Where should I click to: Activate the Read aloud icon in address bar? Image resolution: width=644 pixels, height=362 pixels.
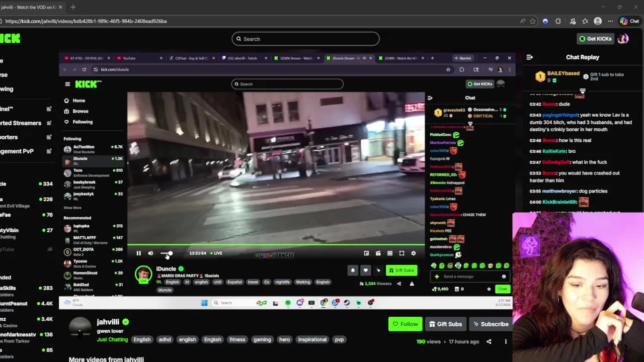[x=523, y=21]
